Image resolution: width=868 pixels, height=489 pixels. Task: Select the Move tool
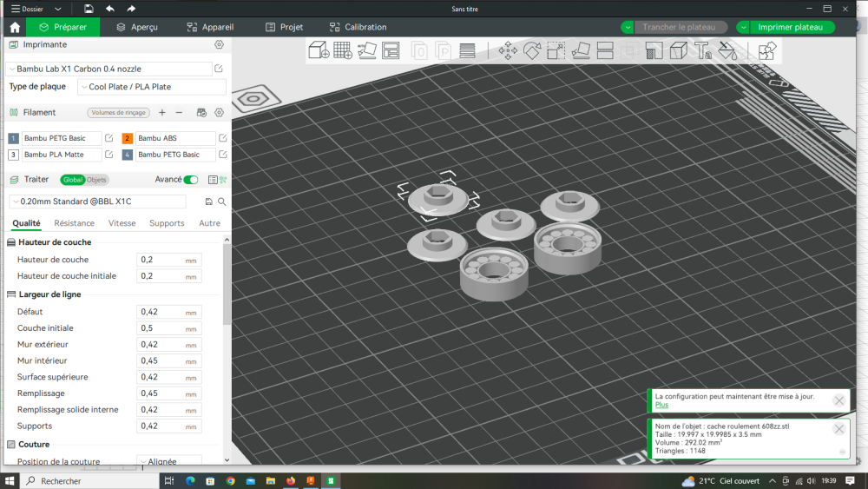[508, 51]
